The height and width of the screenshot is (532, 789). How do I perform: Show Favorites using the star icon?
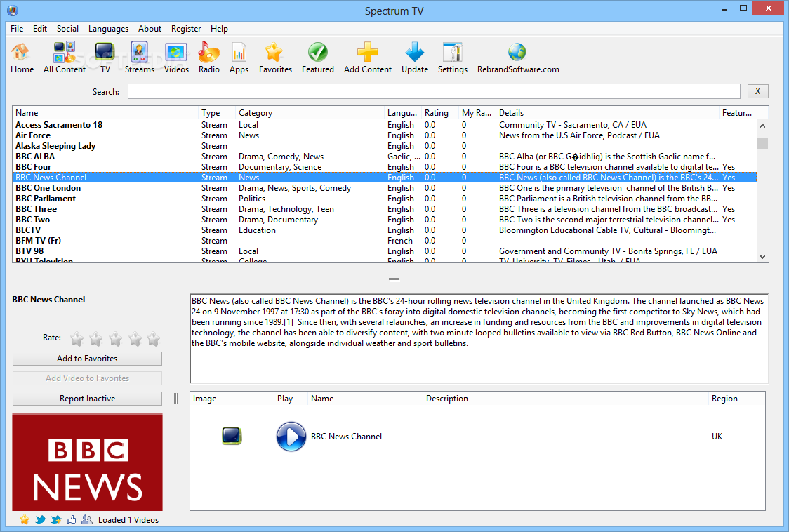coord(274,53)
